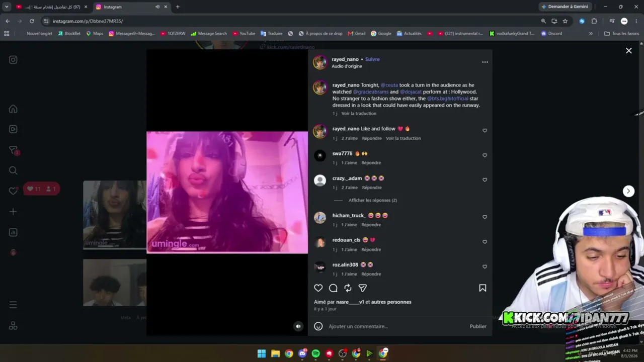Save the post with the bookmark icon
The width and height of the screenshot is (644, 362).
click(482, 288)
